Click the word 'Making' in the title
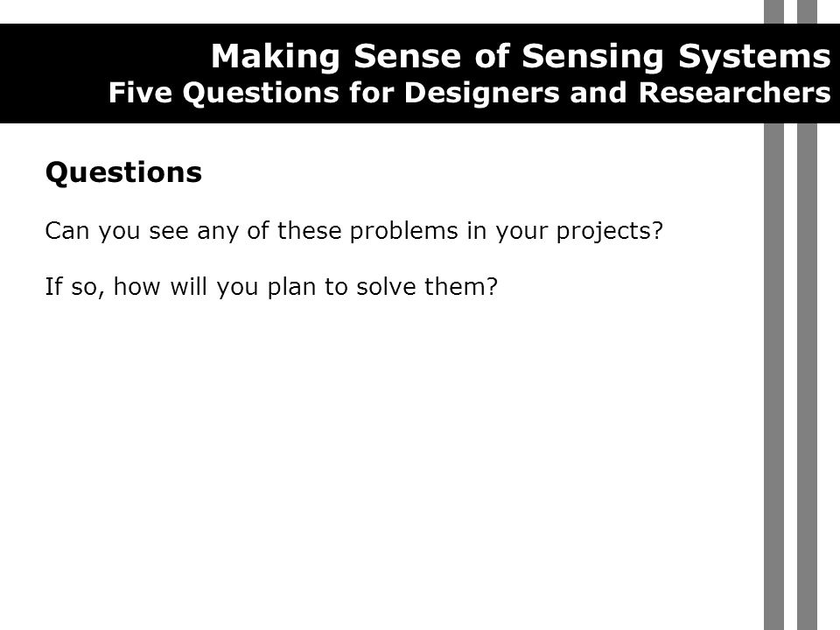This screenshot has width=840, height=630. pyautogui.click(x=276, y=57)
